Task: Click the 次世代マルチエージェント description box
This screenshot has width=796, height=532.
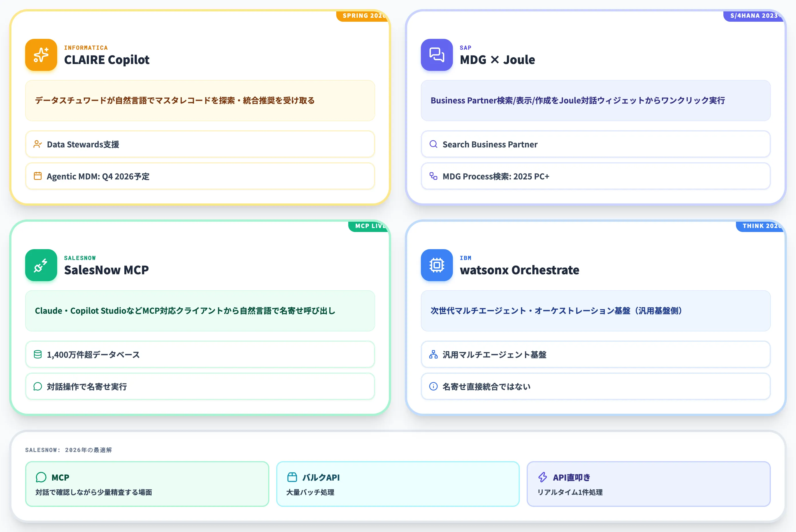Action: tap(595, 311)
